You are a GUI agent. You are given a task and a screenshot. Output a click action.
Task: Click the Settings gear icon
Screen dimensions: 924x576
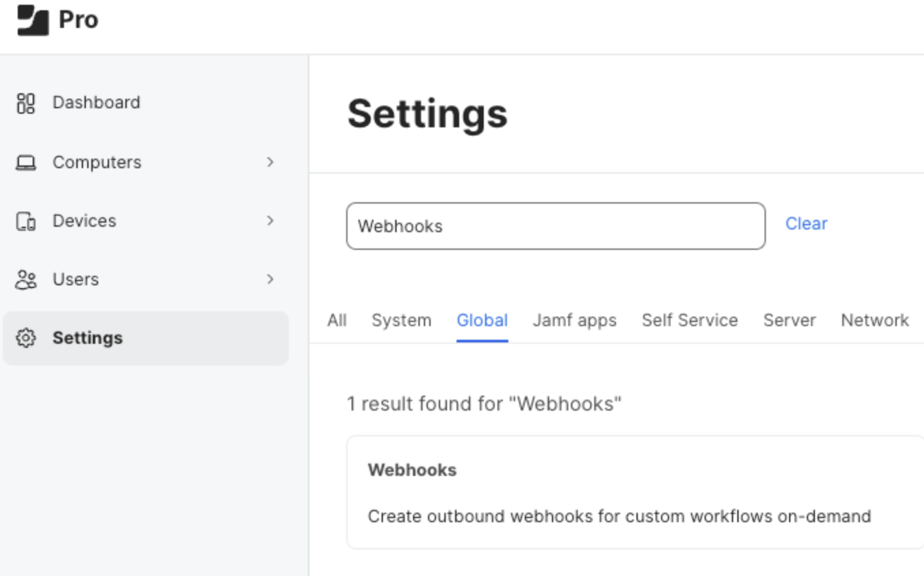[26, 338]
